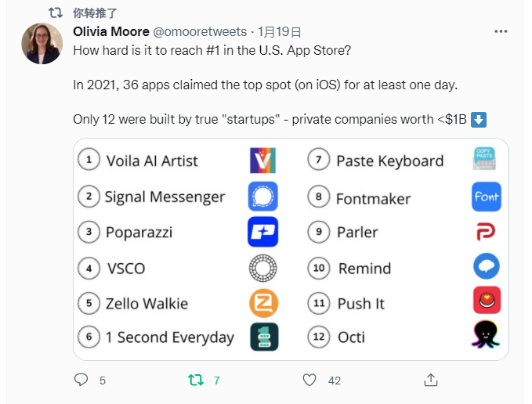Click the Fontmaker blue app icon
Viewport: 532px width, 404px height.
pyautogui.click(x=487, y=197)
